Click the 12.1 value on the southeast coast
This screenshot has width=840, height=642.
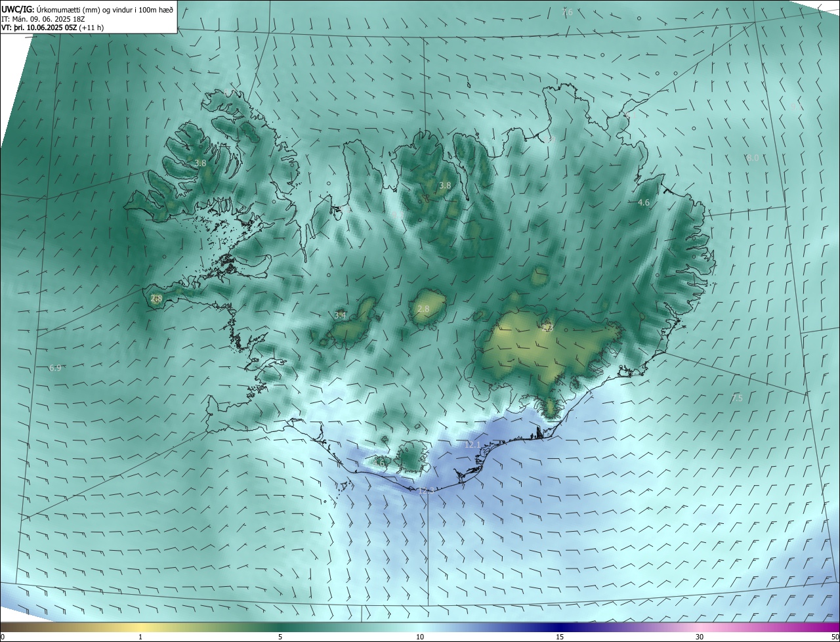coord(472,445)
